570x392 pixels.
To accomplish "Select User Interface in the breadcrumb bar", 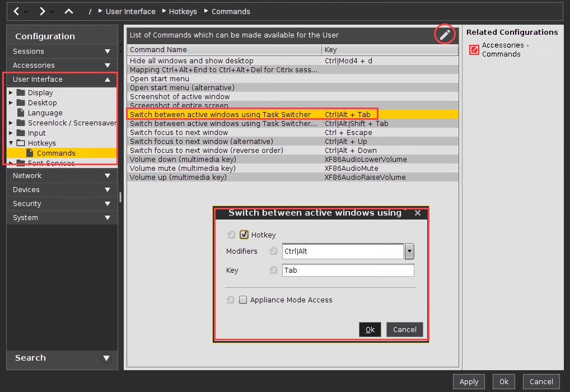I will tap(130, 11).
